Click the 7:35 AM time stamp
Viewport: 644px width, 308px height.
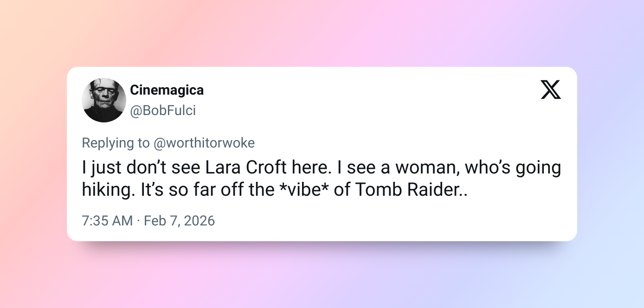[x=107, y=220]
